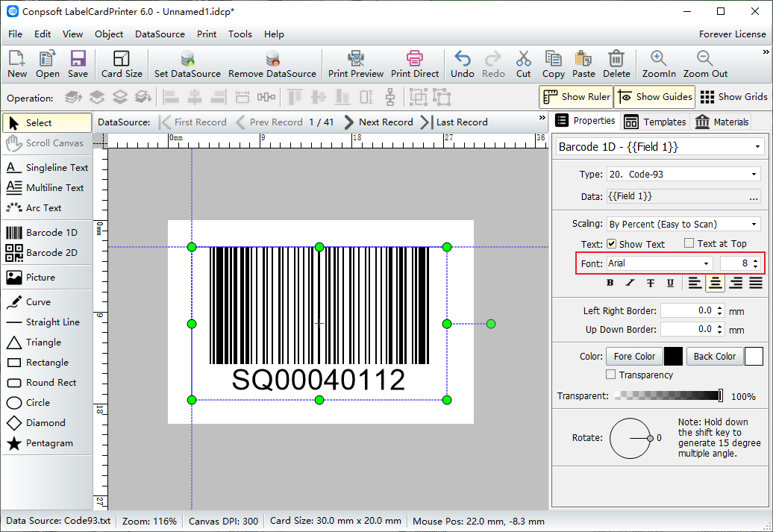
Task: Click the Back Color button
Action: point(714,356)
